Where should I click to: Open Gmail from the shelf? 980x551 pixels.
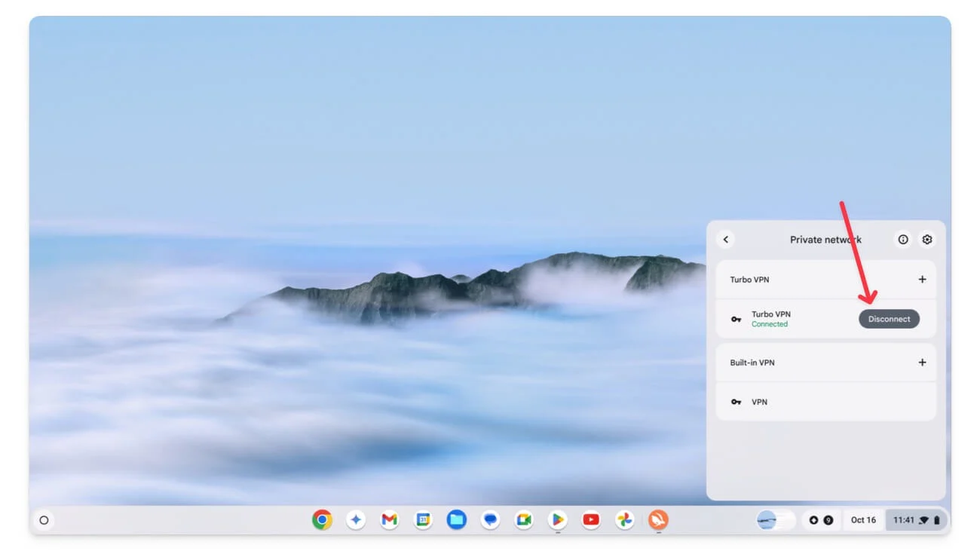(389, 519)
